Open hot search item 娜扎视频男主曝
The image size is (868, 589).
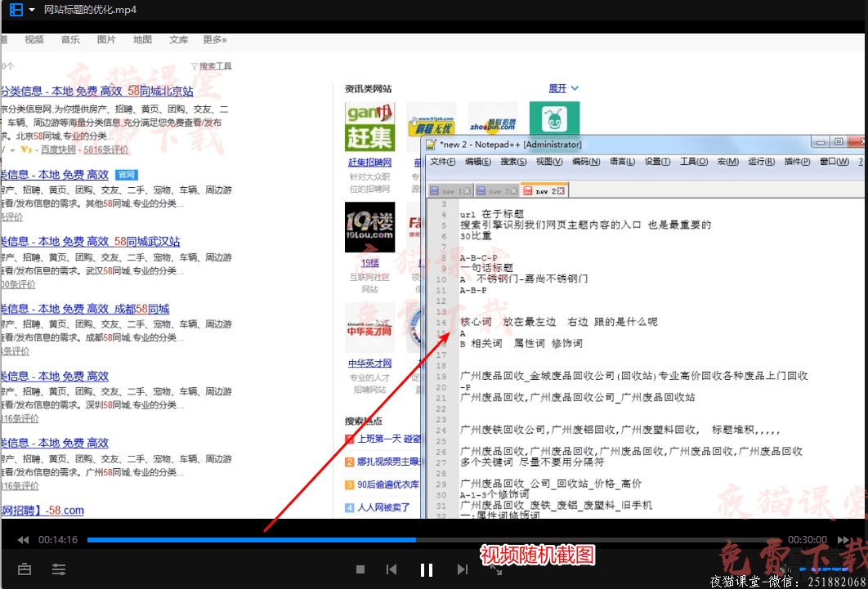click(388, 462)
